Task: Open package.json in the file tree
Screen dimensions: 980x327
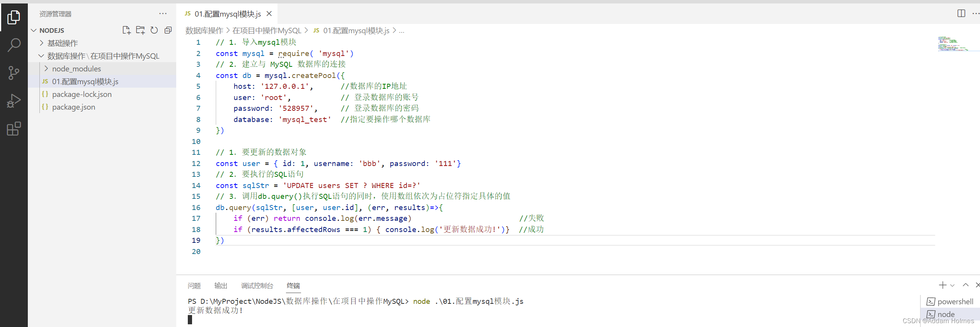Action: click(102, 107)
